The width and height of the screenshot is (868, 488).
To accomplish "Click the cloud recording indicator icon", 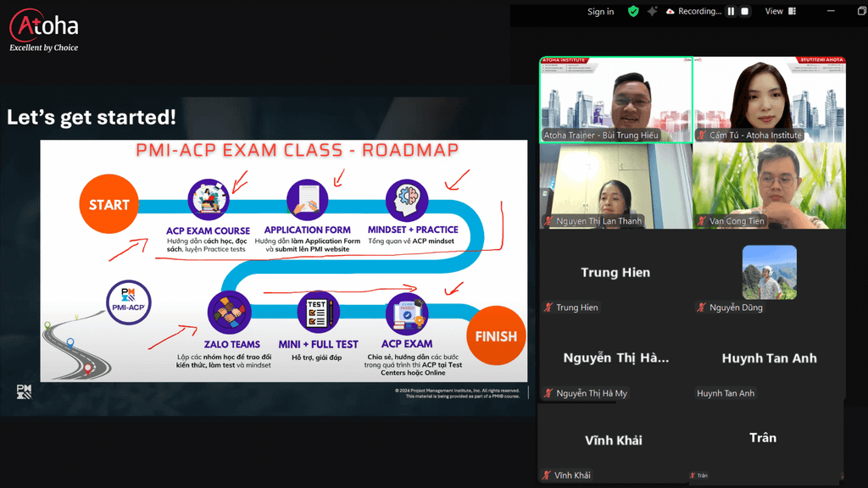I will coord(670,11).
